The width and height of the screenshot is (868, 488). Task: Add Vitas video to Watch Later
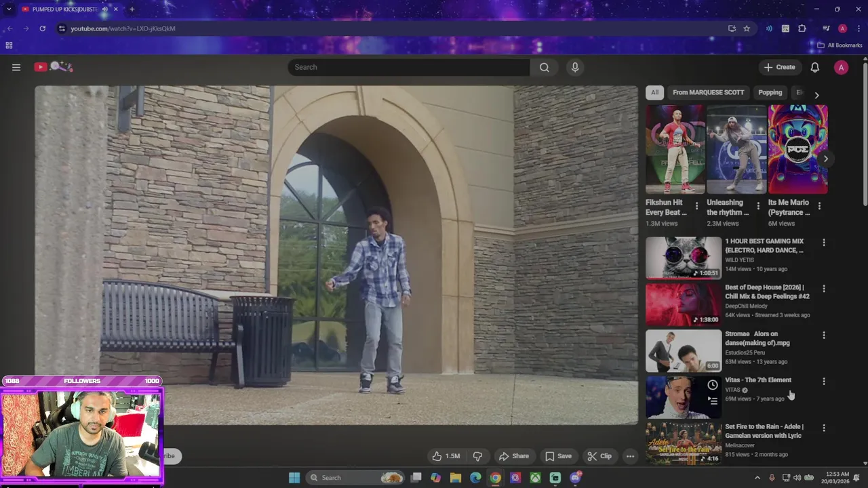click(712, 385)
